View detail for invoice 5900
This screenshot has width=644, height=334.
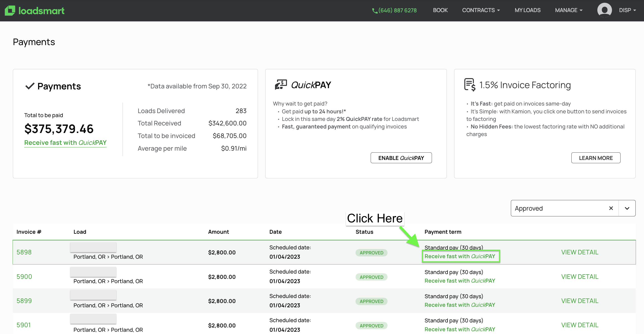coord(579,277)
